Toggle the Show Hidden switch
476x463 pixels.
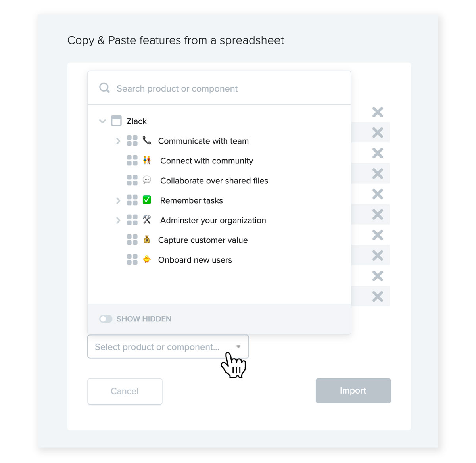coord(106,319)
